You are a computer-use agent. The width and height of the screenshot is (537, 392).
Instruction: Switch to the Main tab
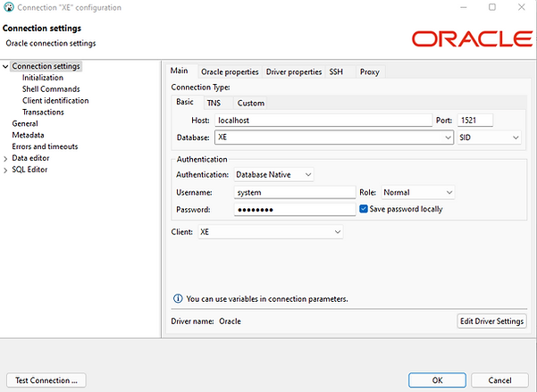(180, 71)
